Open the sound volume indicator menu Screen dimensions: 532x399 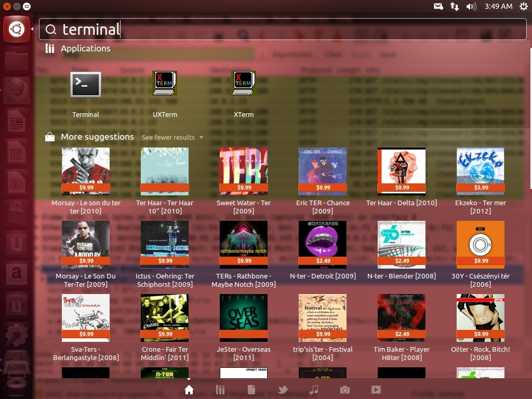click(471, 6)
